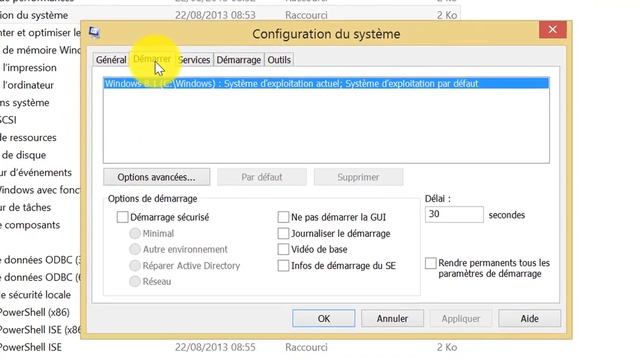This screenshot has width=640, height=360.
Task: Select PowerShell (x86) entry in background list
Action: point(34,312)
